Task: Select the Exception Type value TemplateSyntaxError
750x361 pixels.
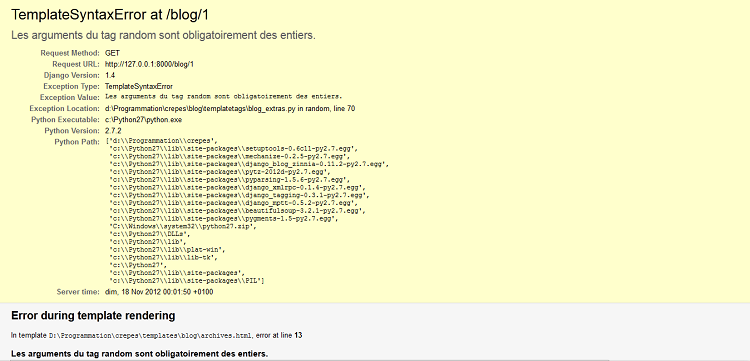Action: pos(139,87)
